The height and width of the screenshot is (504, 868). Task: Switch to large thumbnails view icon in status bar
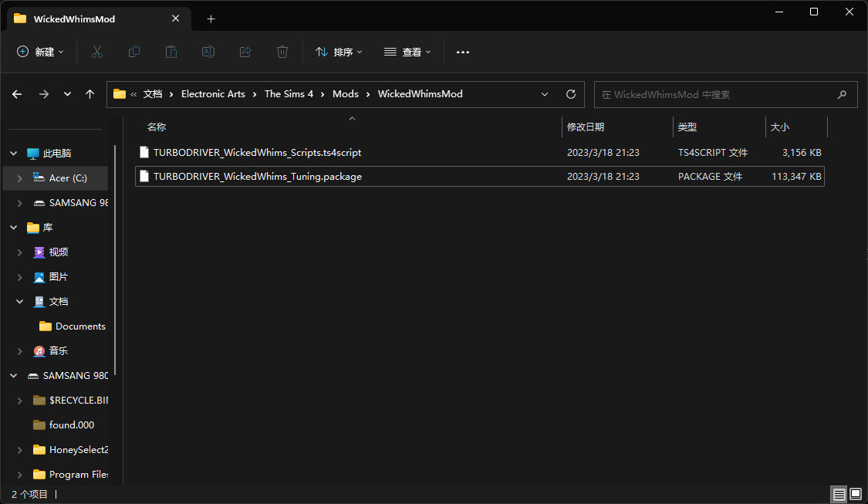(x=856, y=494)
